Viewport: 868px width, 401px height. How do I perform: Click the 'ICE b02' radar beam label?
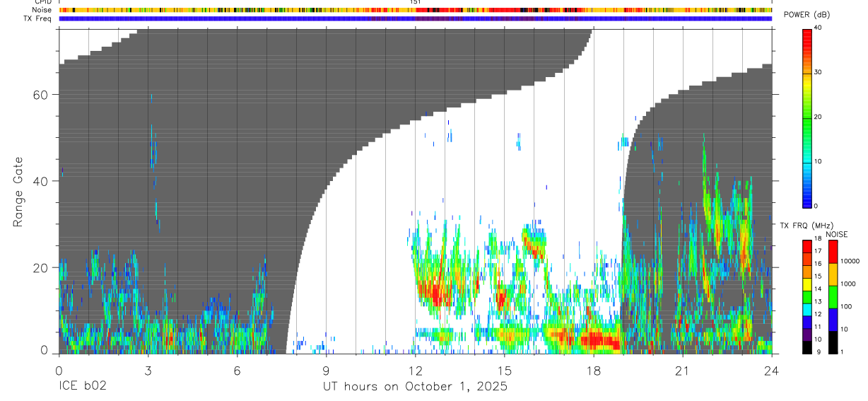click(83, 387)
